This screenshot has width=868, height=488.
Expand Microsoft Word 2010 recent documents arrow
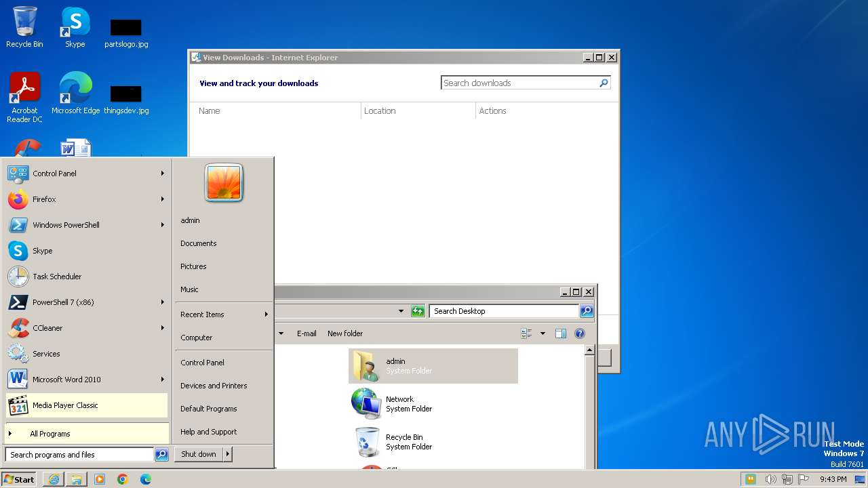click(163, 380)
